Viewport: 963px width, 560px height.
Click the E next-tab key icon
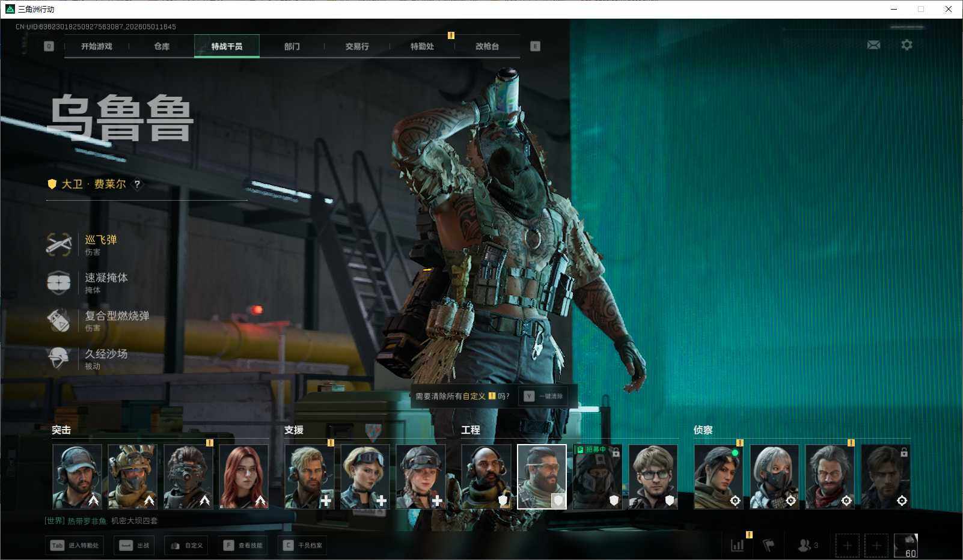click(x=535, y=46)
